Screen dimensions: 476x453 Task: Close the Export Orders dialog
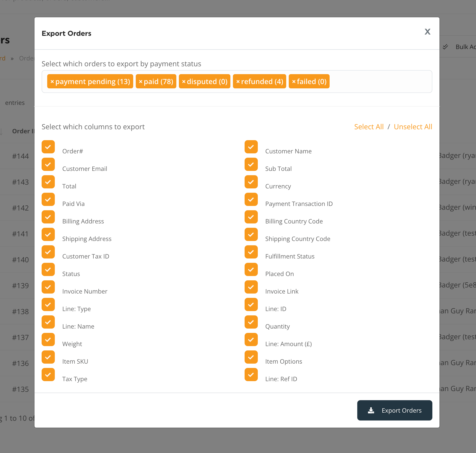tap(428, 32)
